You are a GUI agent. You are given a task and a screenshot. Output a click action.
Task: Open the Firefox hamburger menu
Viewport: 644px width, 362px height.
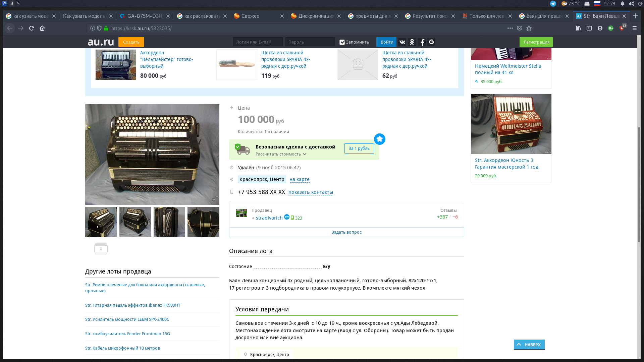(x=634, y=28)
